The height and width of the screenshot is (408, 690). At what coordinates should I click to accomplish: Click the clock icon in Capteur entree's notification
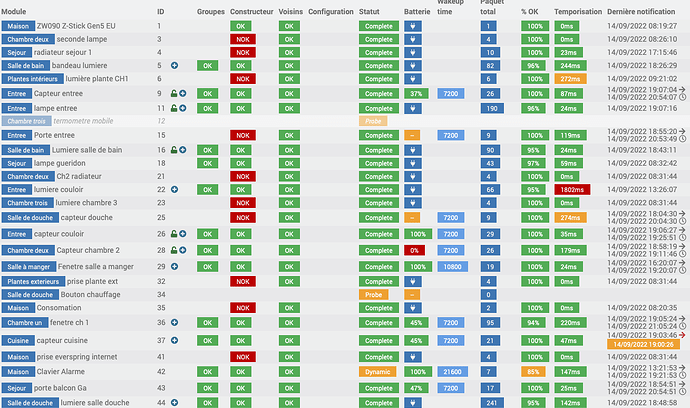pyautogui.click(x=682, y=97)
